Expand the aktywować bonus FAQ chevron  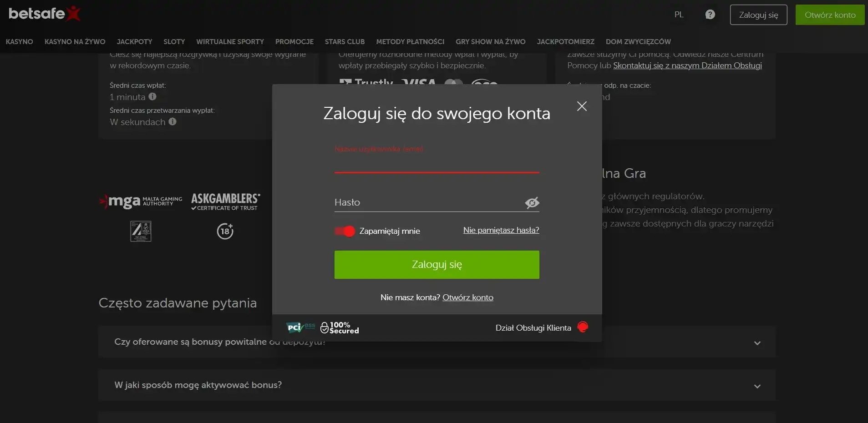coord(757,386)
